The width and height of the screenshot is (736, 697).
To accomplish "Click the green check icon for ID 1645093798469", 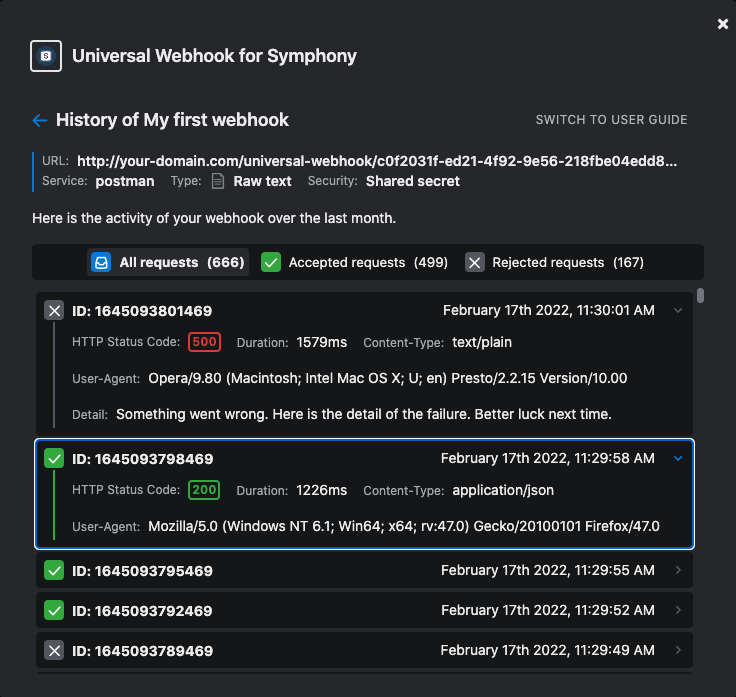I will (54, 458).
